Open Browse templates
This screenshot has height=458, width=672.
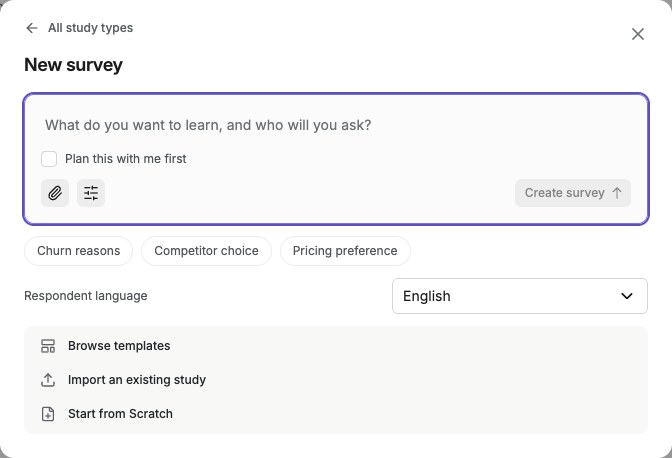click(x=336, y=346)
